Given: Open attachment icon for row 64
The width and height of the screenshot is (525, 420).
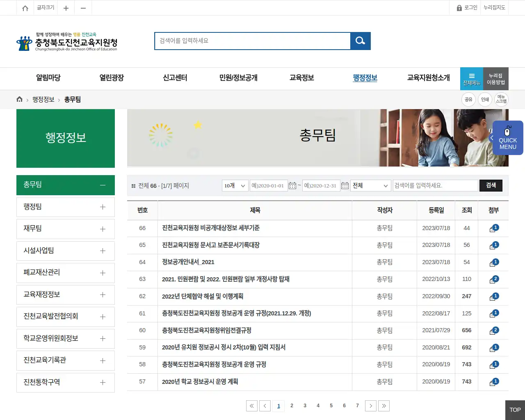Looking at the screenshot, I should click(494, 262).
